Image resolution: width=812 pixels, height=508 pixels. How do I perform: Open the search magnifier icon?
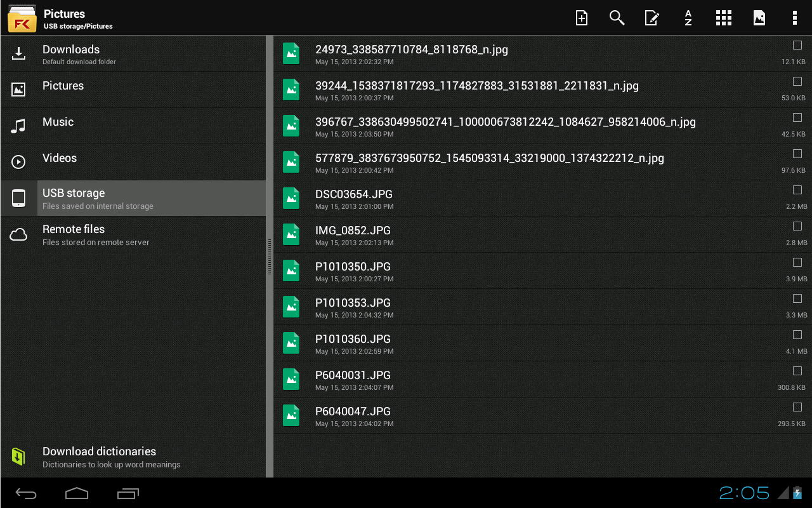point(617,18)
